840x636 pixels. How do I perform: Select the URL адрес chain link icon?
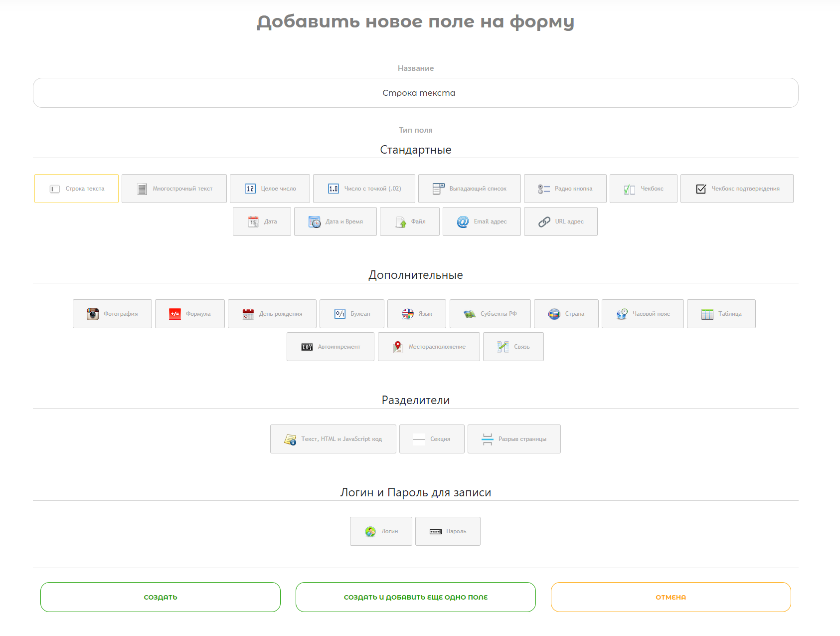tap(544, 221)
